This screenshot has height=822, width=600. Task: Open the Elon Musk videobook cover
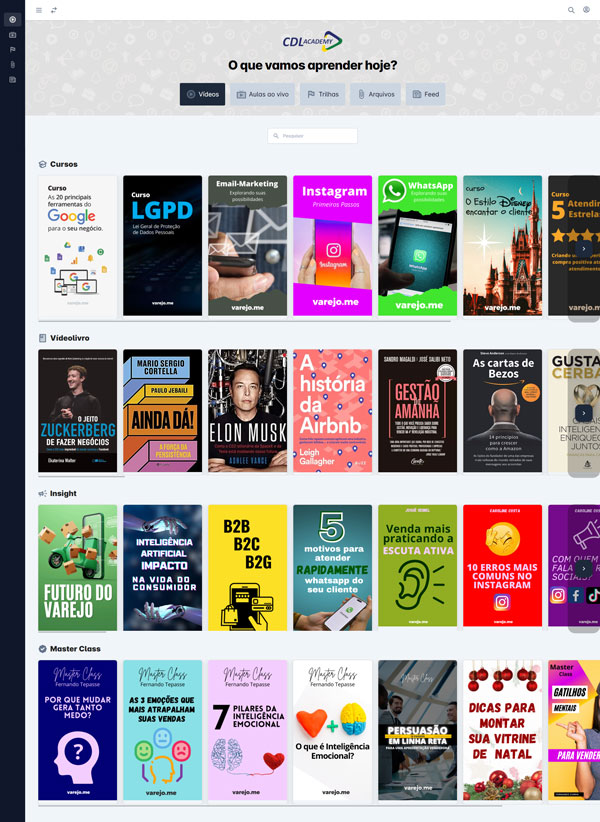click(247, 411)
